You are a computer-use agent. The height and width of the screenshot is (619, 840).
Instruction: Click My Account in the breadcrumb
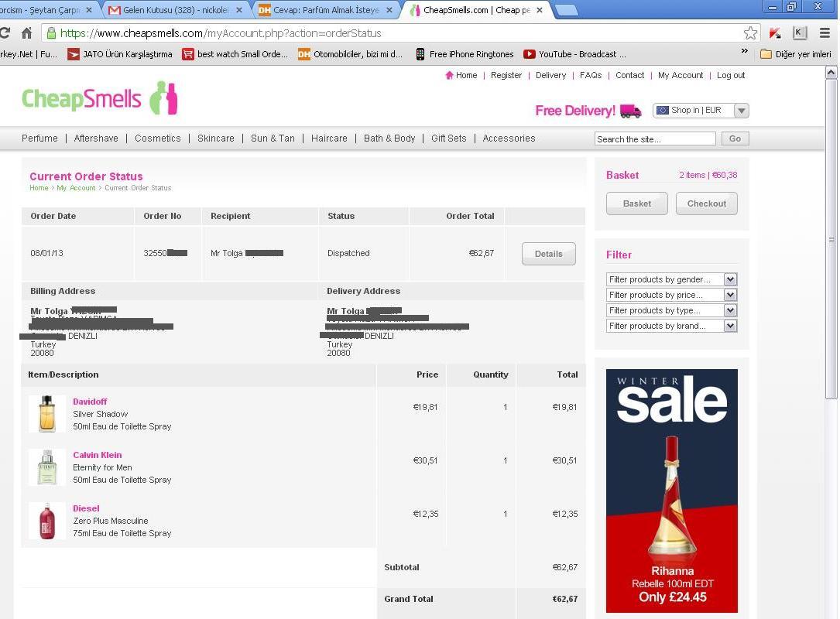[76, 188]
